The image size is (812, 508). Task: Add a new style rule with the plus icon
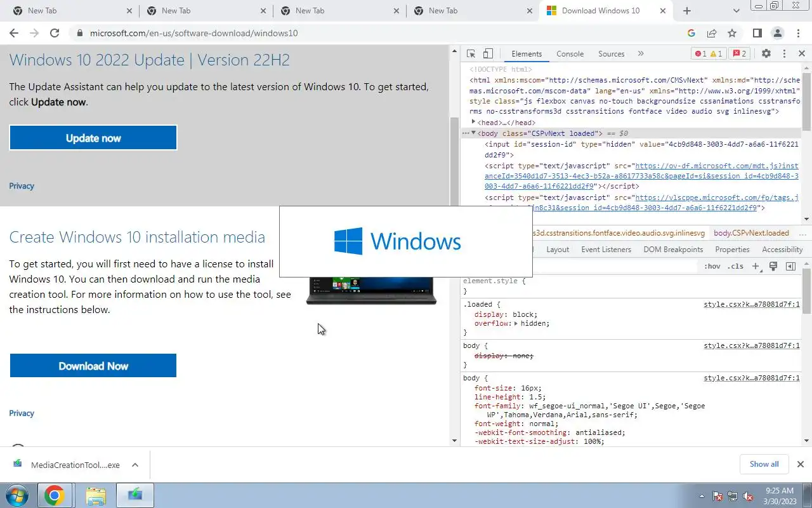(756, 267)
